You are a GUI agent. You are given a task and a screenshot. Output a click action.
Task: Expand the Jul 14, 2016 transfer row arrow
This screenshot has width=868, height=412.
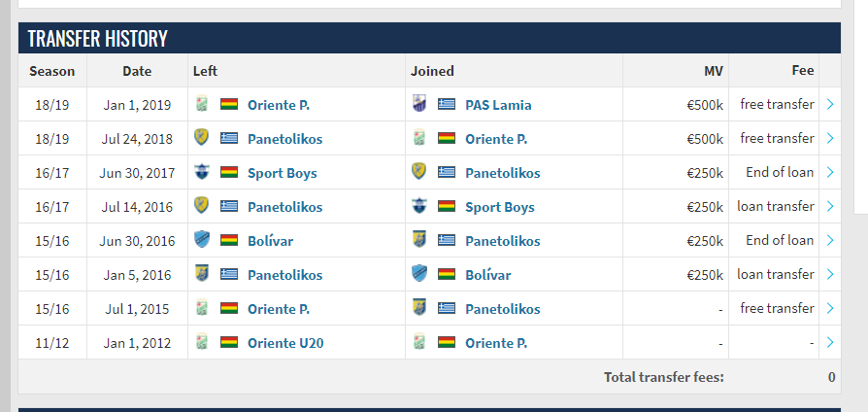pyautogui.click(x=830, y=207)
